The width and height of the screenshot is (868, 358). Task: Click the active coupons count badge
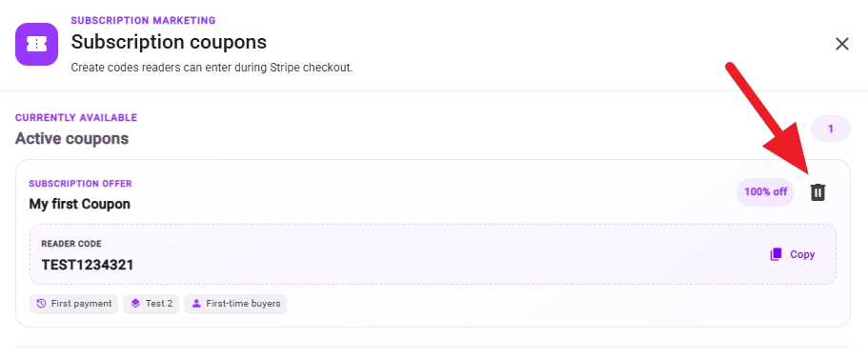tap(830, 129)
